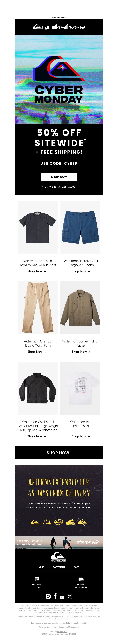Open the Mens footer menu item
The width and height of the screenshot is (118, 644).
click(41, 567)
